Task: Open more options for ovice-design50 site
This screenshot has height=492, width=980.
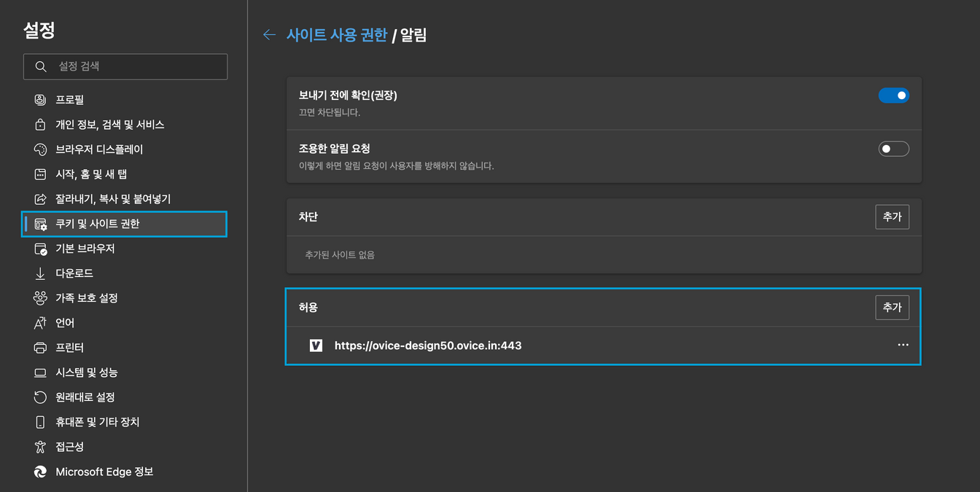Action: tap(903, 345)
